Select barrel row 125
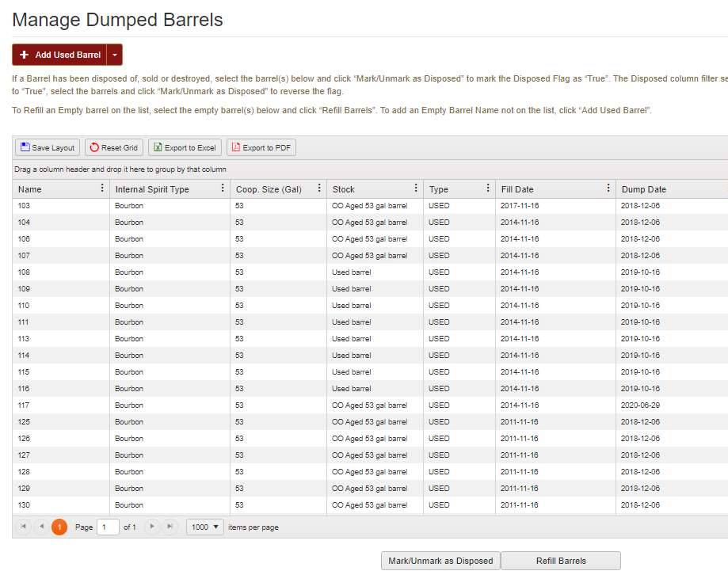 (370, 422)
